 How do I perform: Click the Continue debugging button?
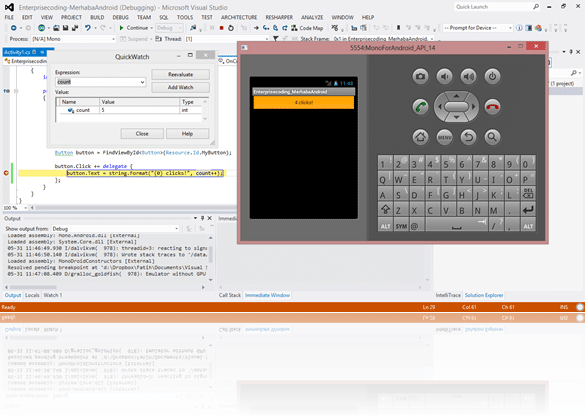[134, 28]
